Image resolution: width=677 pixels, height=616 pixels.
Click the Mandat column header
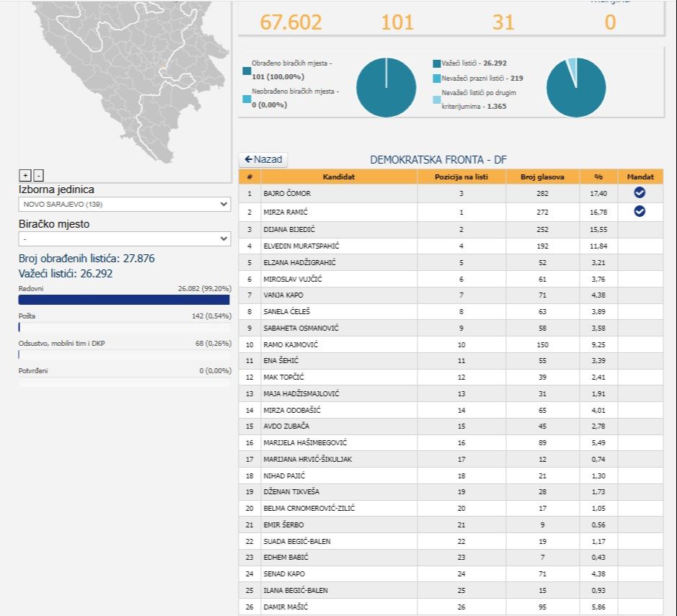click(640, 177)
